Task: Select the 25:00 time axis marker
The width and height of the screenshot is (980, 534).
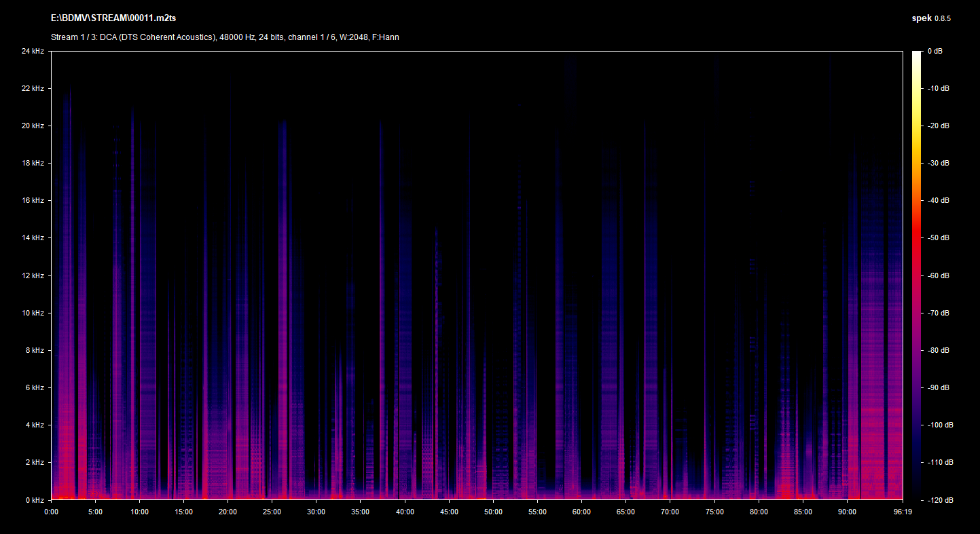Action: 272,512
